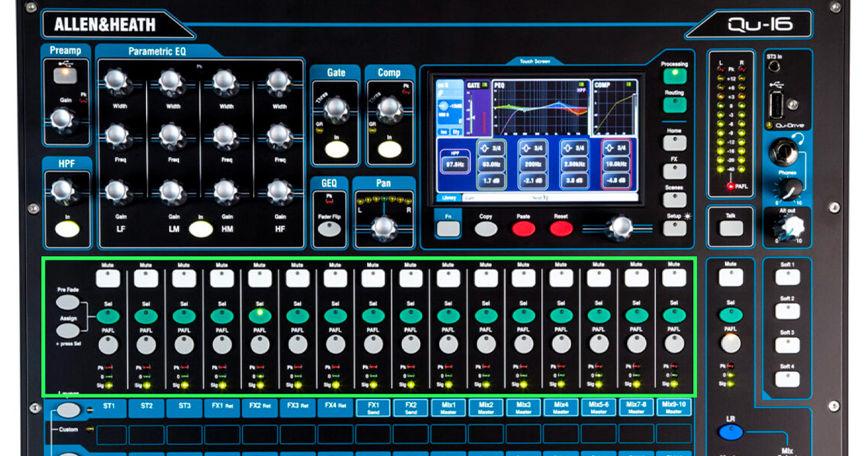Open the Setup screen
The height and width of the screenshot is (456, 868).
click(674, 228)
